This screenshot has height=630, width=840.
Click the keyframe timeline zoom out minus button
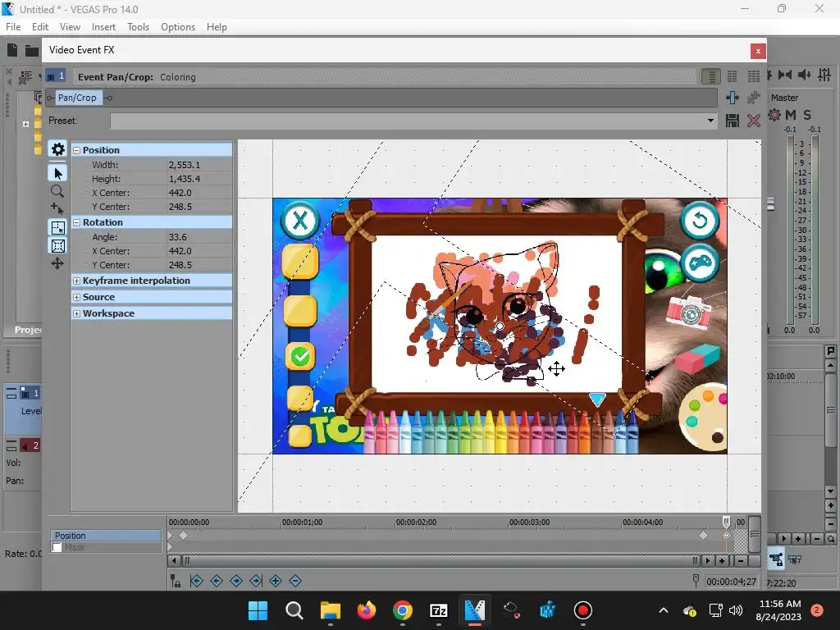741,561
